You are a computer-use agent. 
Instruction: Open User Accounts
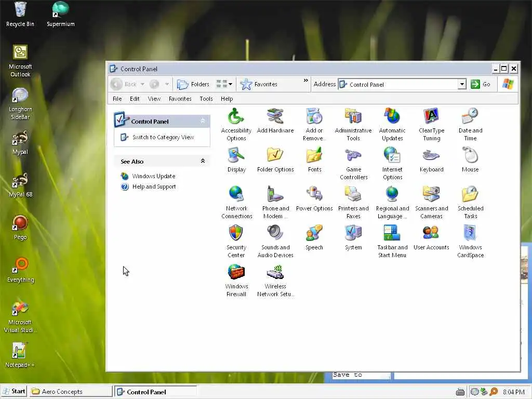tap(431, 238)
